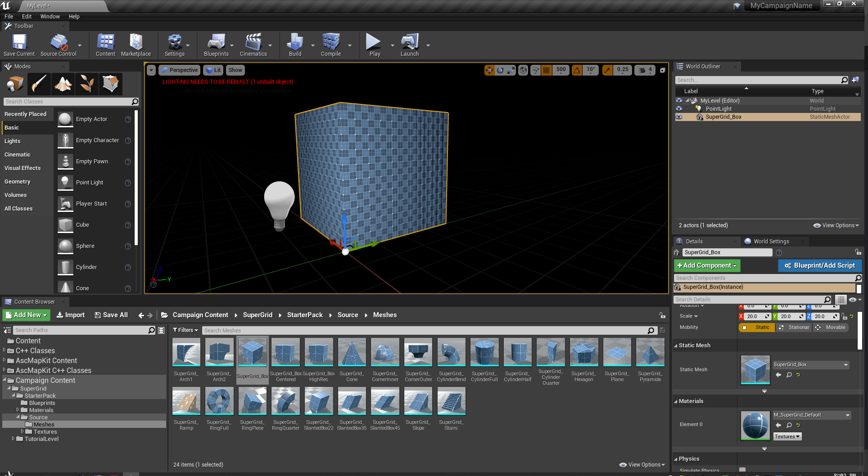
Task: Select the Foliage mode icon
Action: [x=86, y=84]
